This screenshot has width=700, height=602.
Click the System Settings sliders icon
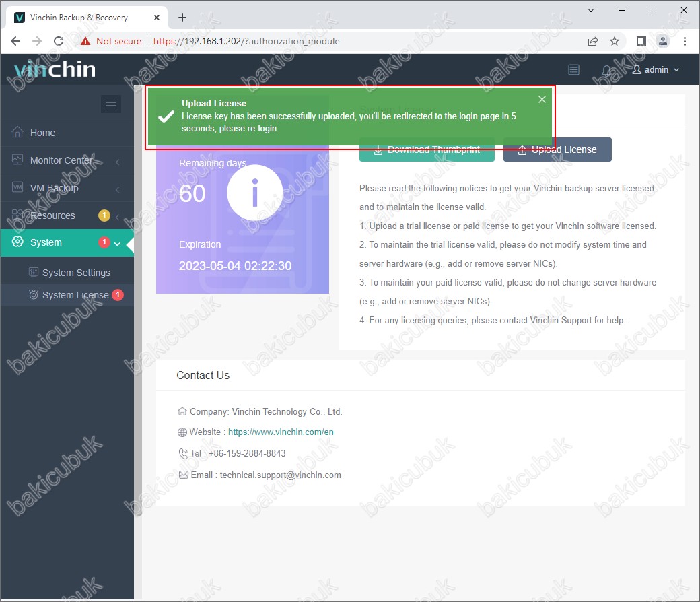click(x=34, y=272)
